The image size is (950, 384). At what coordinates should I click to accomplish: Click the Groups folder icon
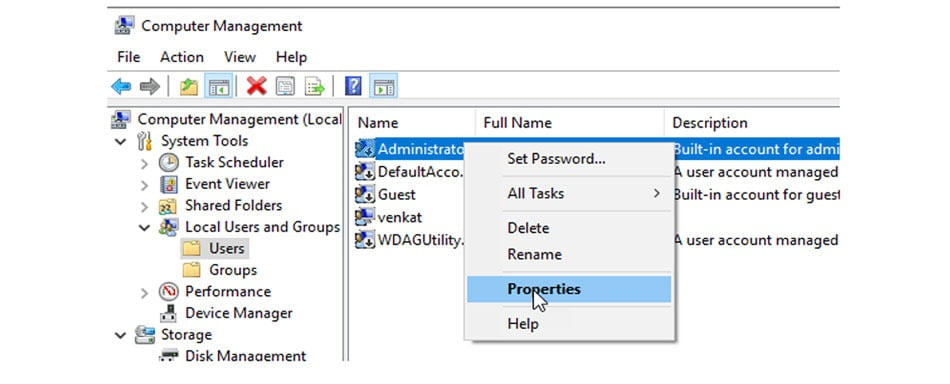coord(191,270)
